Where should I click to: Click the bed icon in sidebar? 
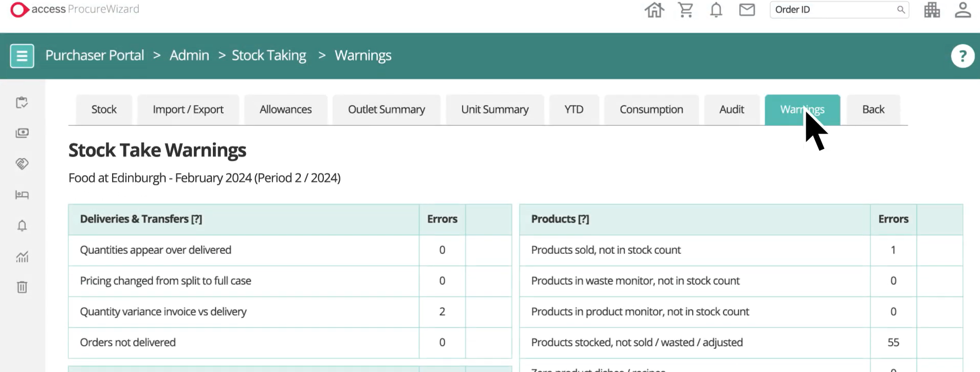pos(22,195)
